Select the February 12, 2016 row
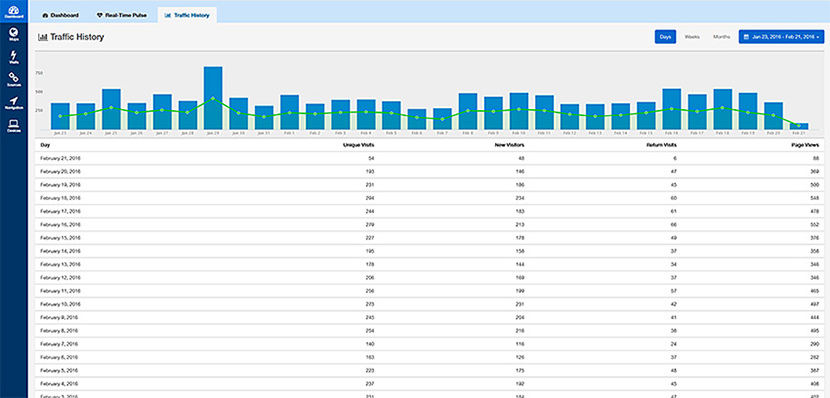 pos(430,277)
